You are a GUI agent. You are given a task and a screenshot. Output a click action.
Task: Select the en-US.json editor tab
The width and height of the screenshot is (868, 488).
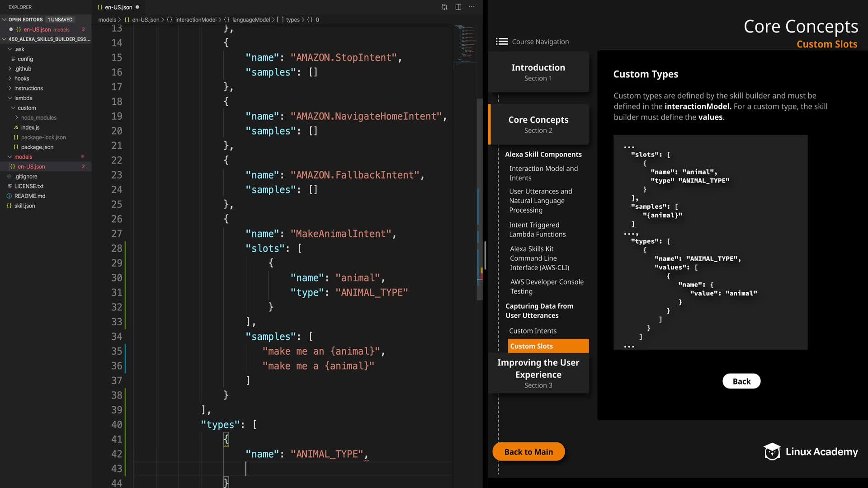[118, 7]
